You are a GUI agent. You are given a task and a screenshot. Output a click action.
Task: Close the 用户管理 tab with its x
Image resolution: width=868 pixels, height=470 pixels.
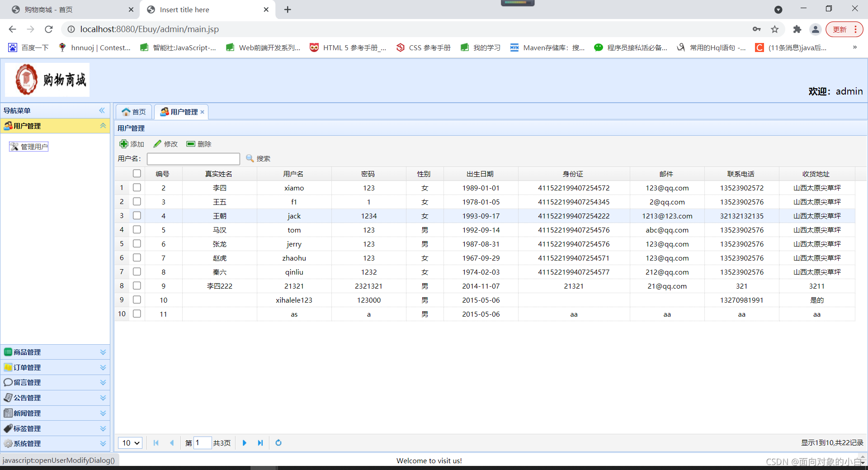pos(203,112)
